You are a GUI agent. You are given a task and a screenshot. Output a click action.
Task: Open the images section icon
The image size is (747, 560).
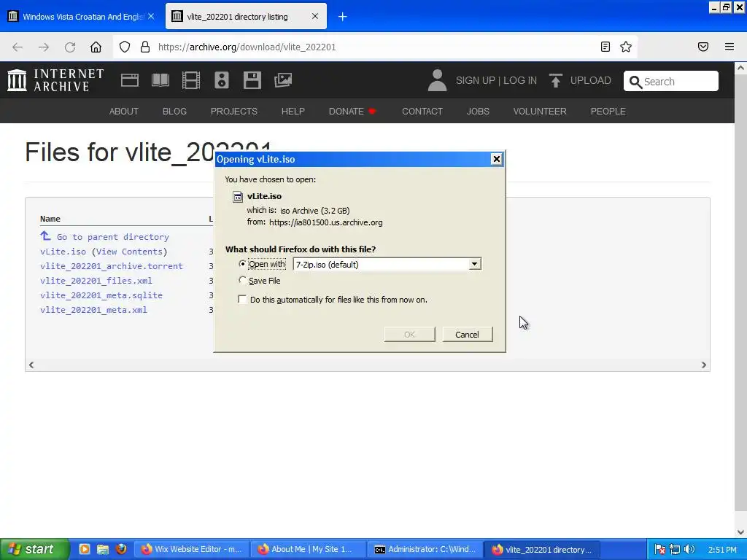click(x=283, y=80)
